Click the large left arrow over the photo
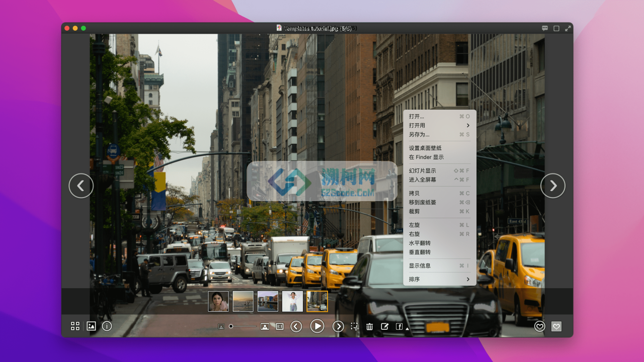 (x=81, y=186)
